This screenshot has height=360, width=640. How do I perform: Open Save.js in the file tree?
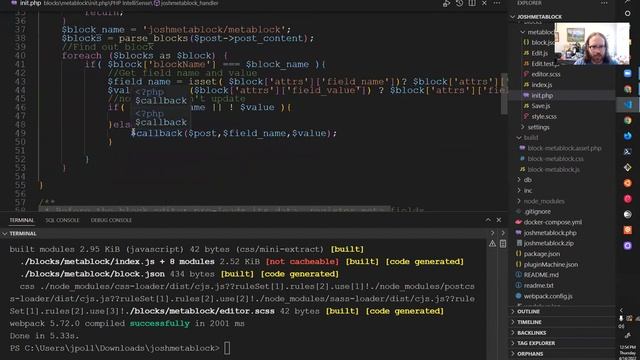[540, 106]
